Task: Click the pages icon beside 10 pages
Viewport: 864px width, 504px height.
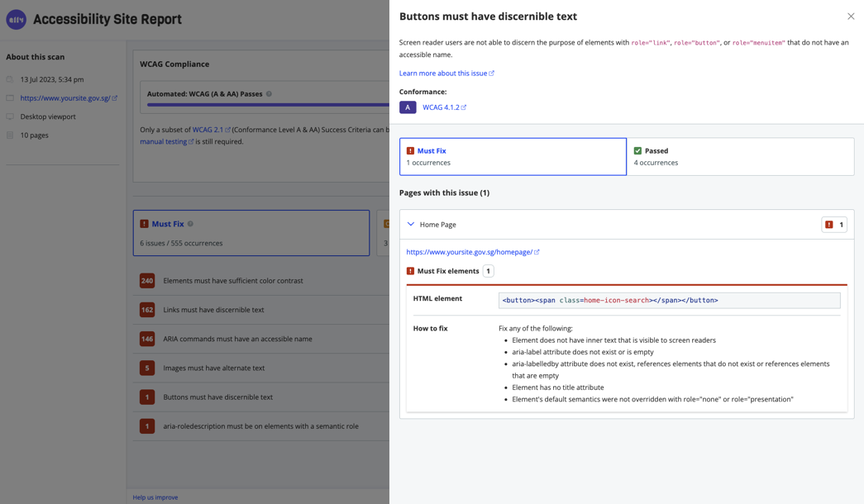Action: click(10, 135)
